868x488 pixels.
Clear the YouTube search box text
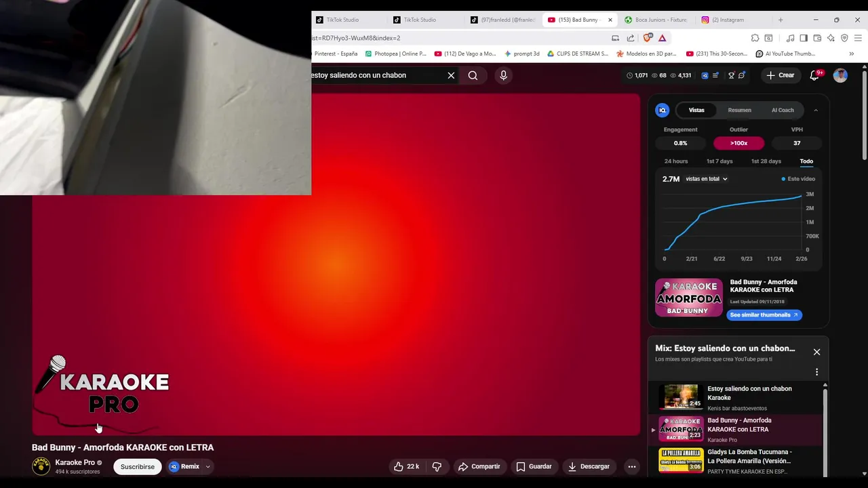tap(451, 75)
